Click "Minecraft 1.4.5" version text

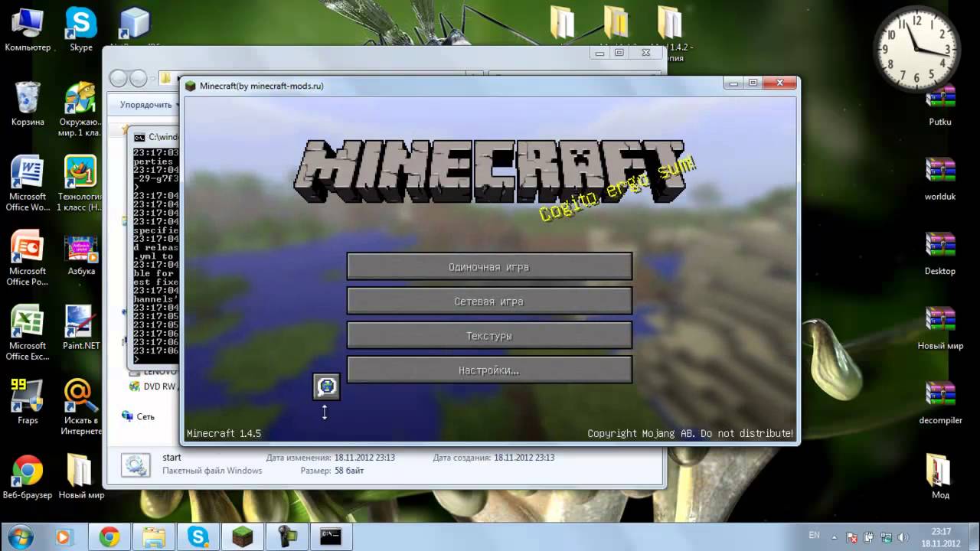[x=224, y=433]
